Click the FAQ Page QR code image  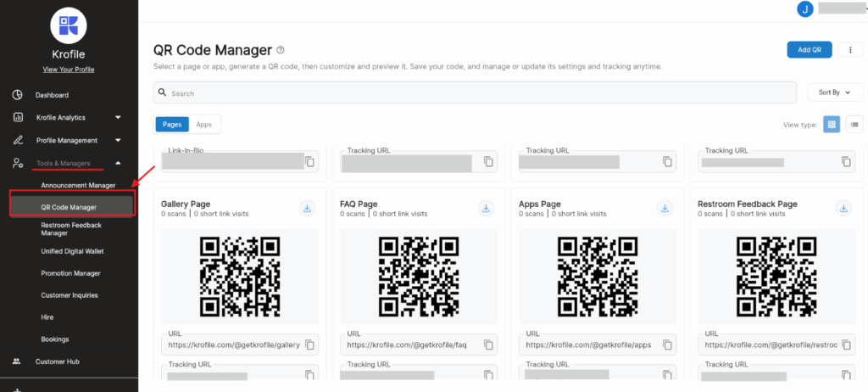419,277
